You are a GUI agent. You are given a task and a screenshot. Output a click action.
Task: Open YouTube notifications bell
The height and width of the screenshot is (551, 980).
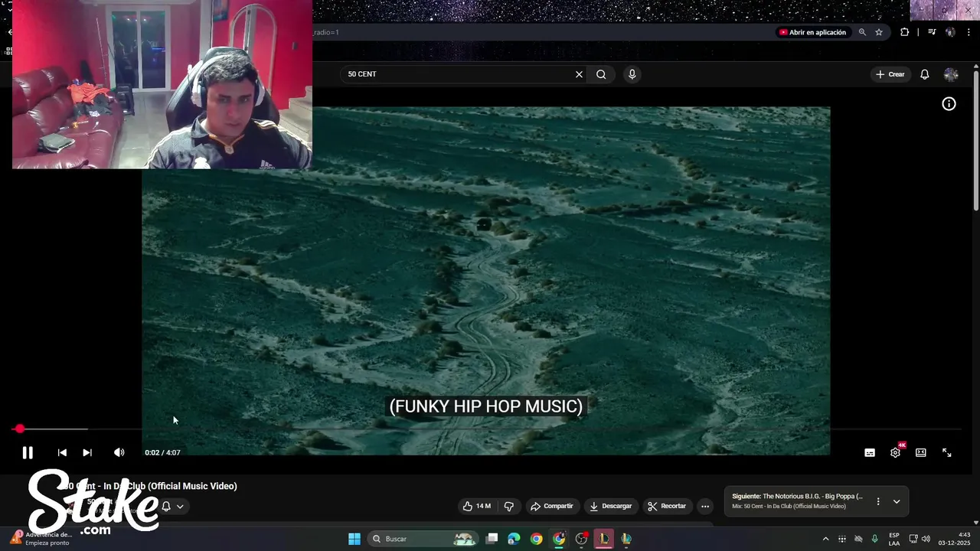[x=924, y=74]
